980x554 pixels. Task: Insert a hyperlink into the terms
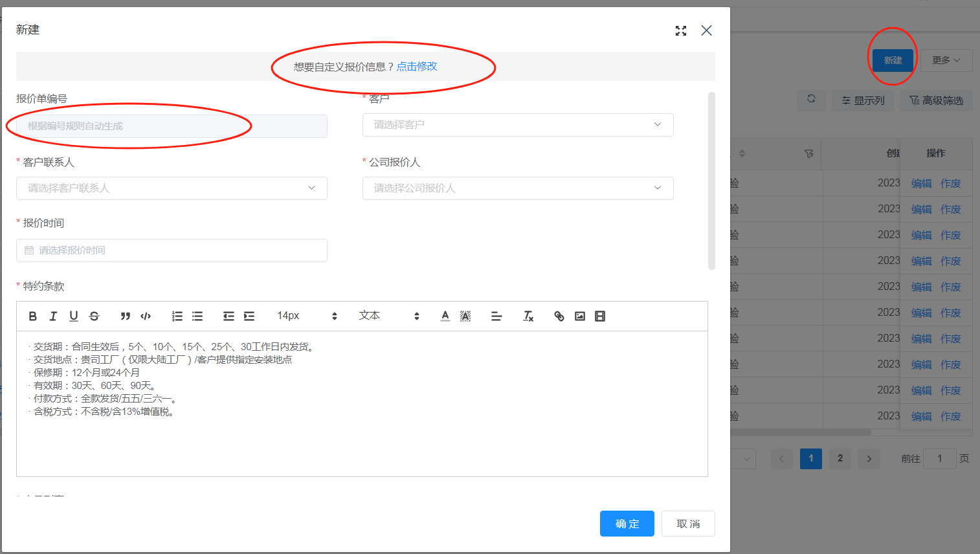[559, 316]
